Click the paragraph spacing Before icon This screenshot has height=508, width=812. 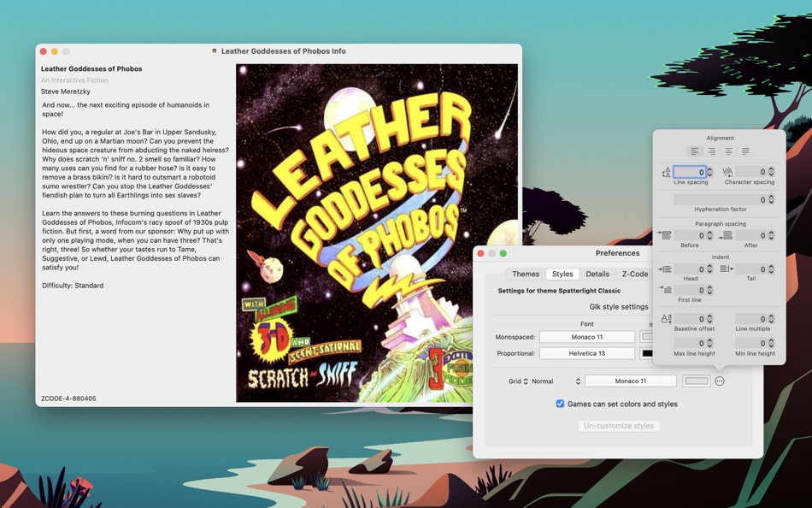pyautogui.click(x=664, y=235)
